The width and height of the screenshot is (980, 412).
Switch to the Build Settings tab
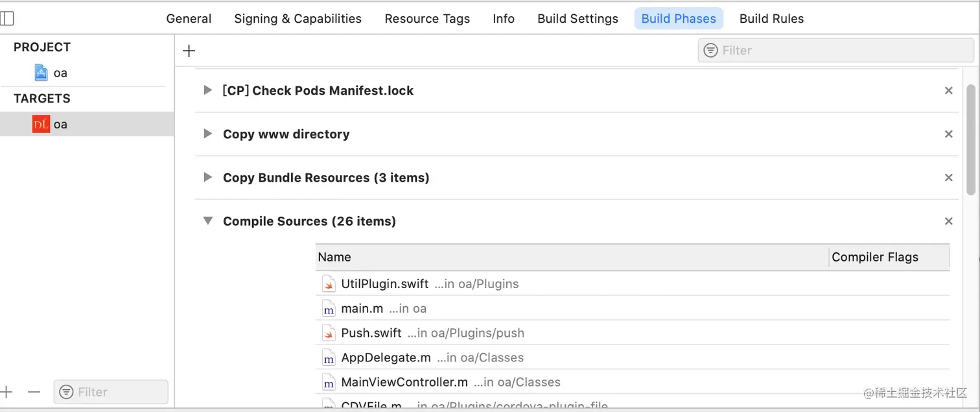[577, 19]
